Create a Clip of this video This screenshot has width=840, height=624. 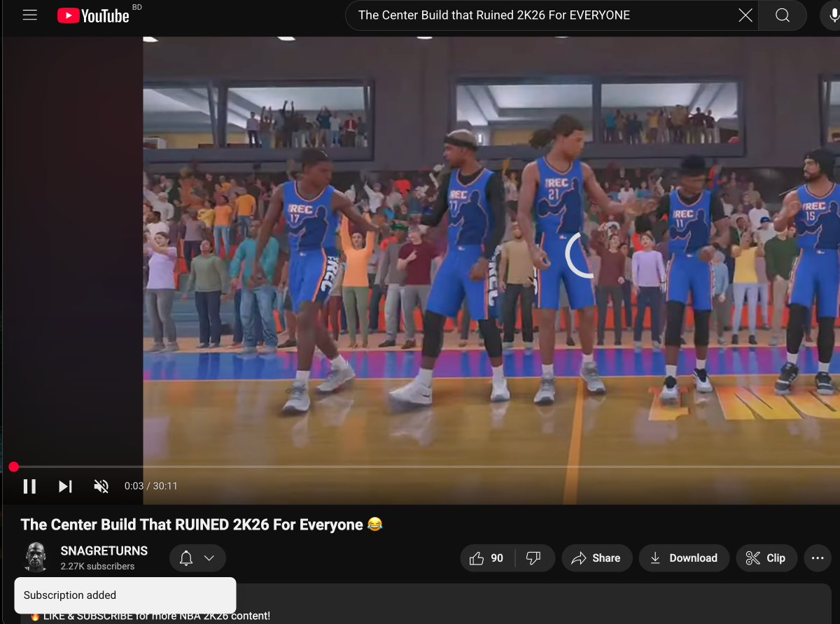coord(766,558)
